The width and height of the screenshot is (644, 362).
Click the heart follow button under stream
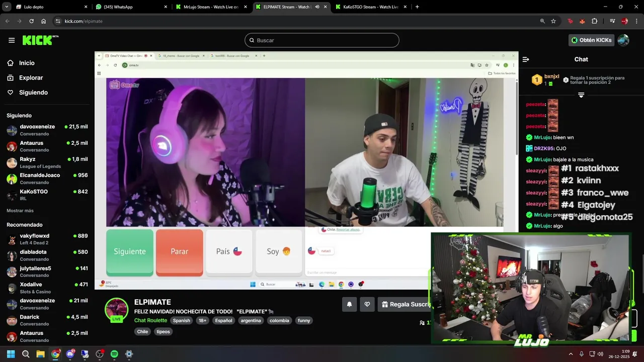pos(367,304)
